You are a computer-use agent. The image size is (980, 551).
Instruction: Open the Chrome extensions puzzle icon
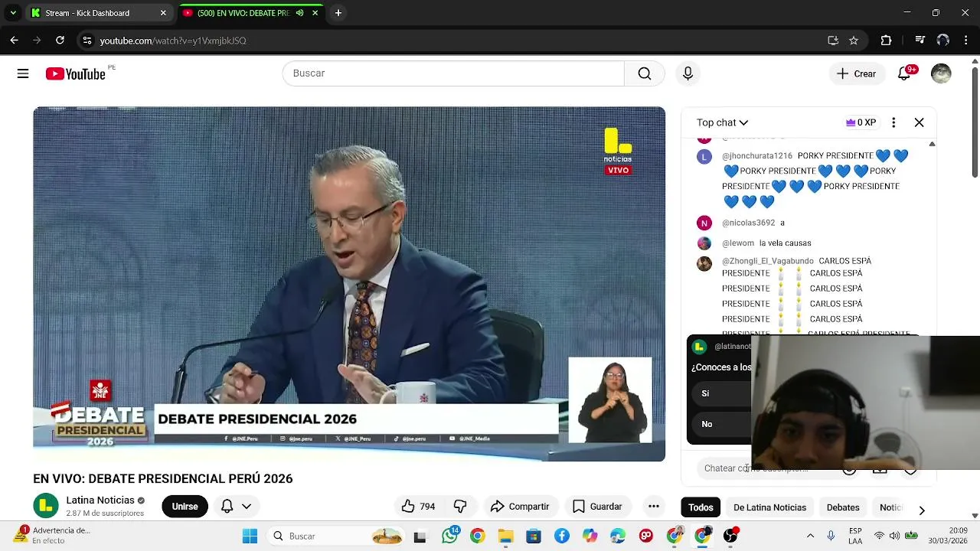pos(886,41)
